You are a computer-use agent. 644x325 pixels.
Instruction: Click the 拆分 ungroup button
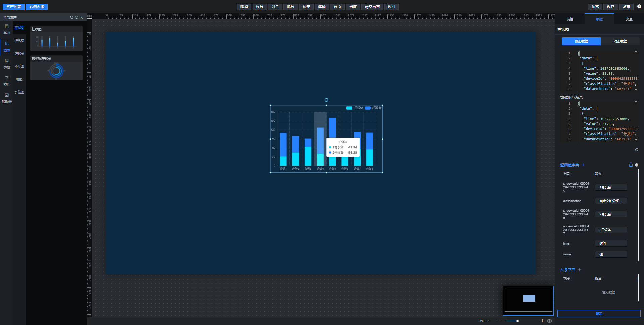pos(291,7)
